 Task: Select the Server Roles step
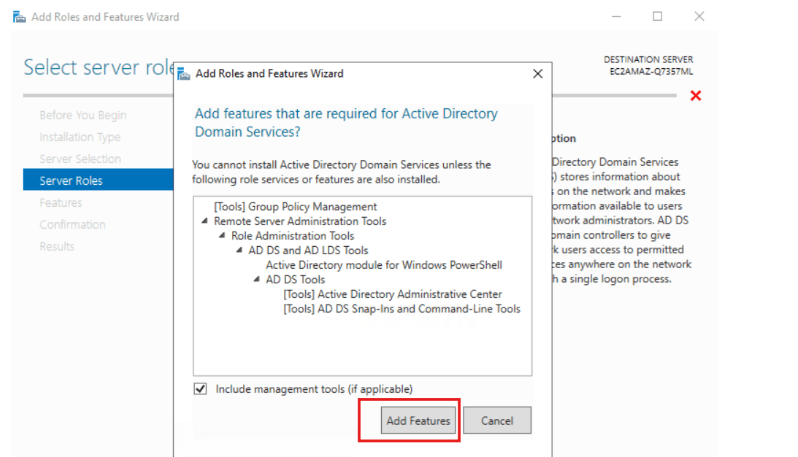coord(98,180)
